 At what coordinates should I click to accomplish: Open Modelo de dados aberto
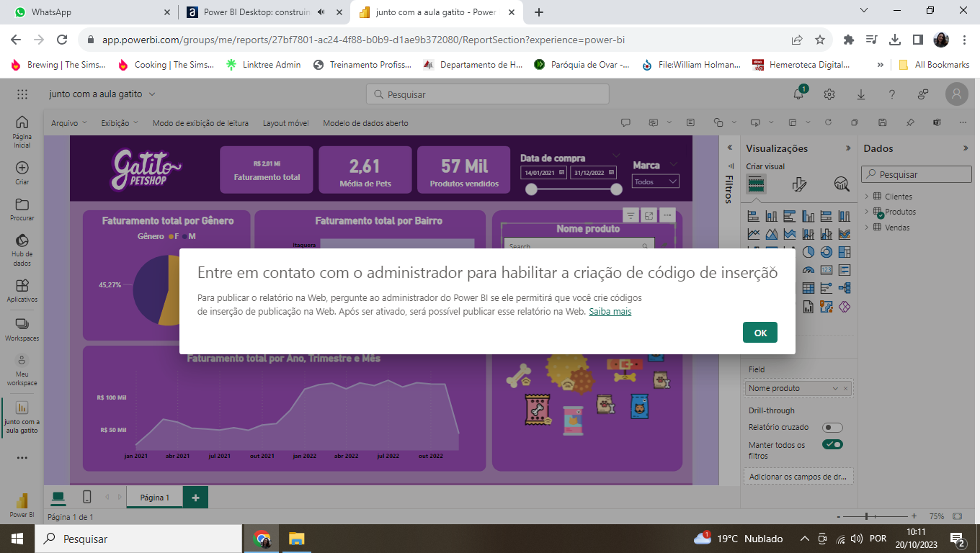pos(365,123)
